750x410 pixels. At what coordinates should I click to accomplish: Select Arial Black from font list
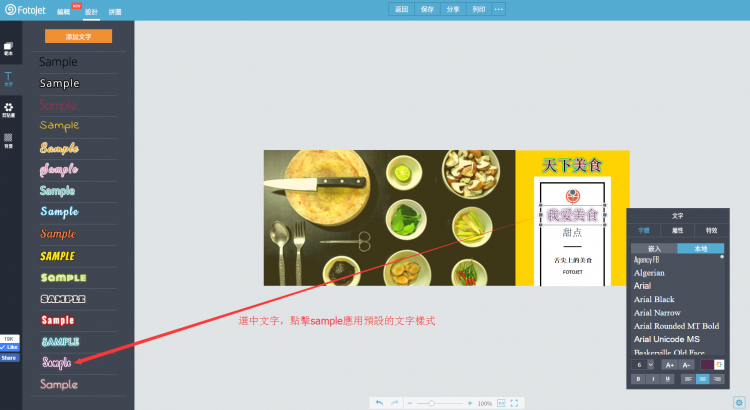tap(654, 299)
